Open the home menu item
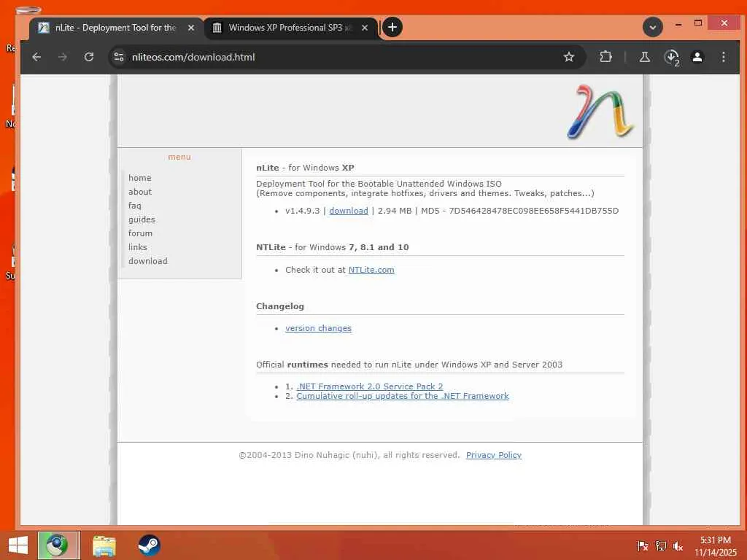Image resolution: width=747 pixels, height=560 pixels. (x=139, y=178)
